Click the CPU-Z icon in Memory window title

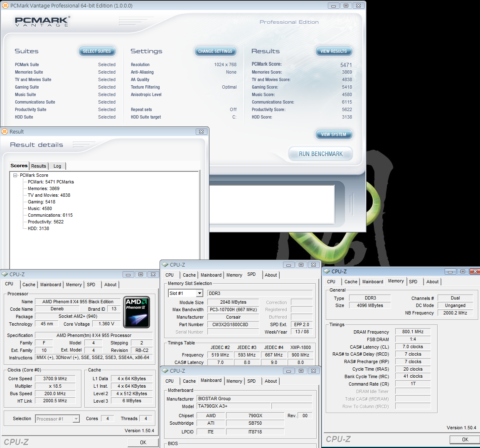(x=327, y=271)
